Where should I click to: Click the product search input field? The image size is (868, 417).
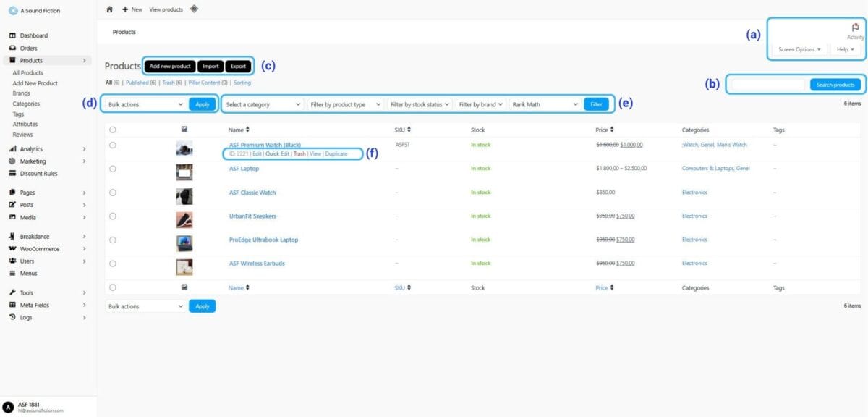[767, 85]
